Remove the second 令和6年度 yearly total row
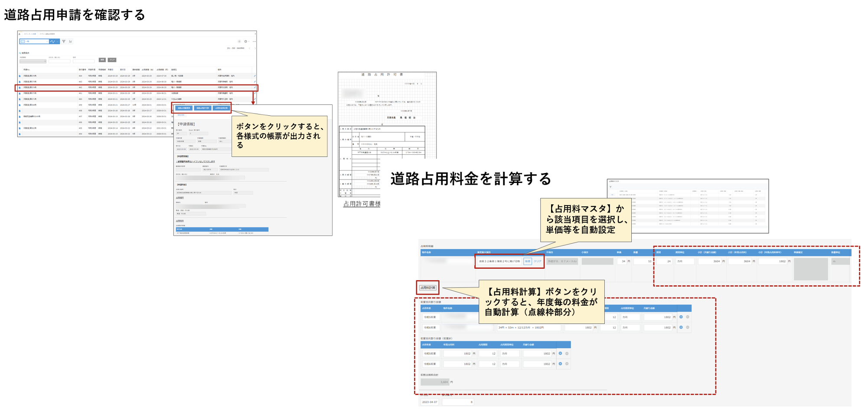Image resolution: width=868 pixels, height=411 pixels. pyautogui.click(x=567, y=364)
